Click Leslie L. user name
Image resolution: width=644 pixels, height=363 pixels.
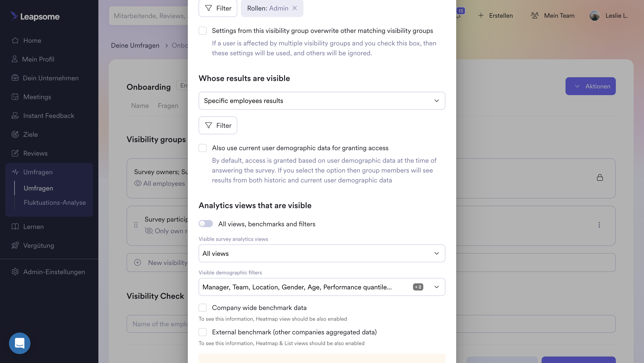[616, 15]
